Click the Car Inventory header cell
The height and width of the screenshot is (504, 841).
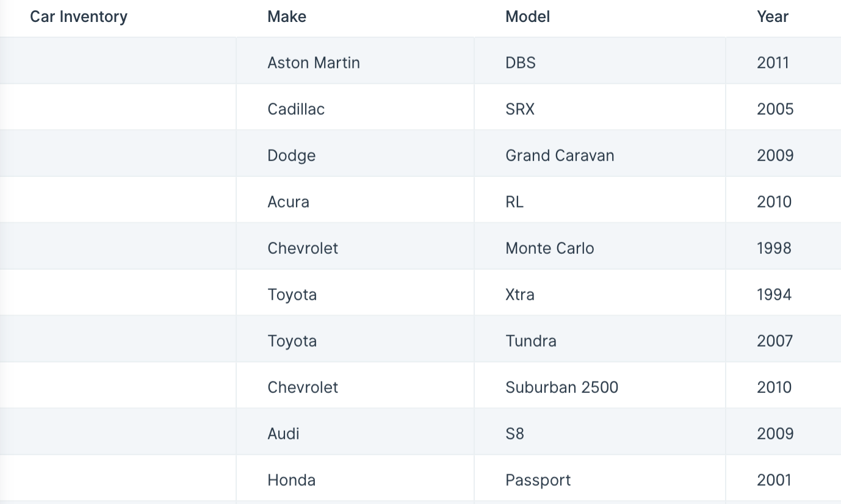point(118,17)
